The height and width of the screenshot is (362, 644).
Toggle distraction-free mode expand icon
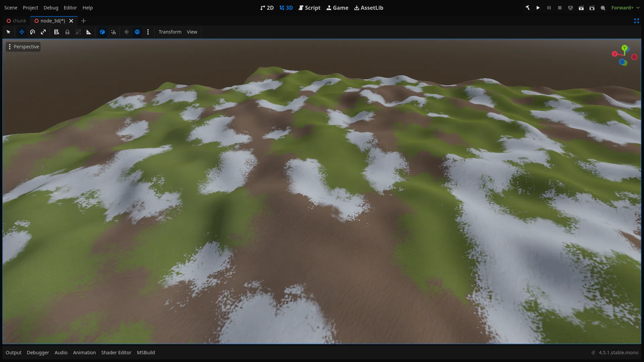point(636,21)
